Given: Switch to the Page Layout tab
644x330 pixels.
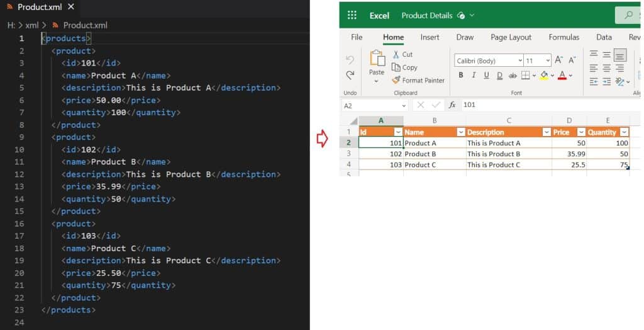Looking at the screenshot, I should tap(511, 37).
